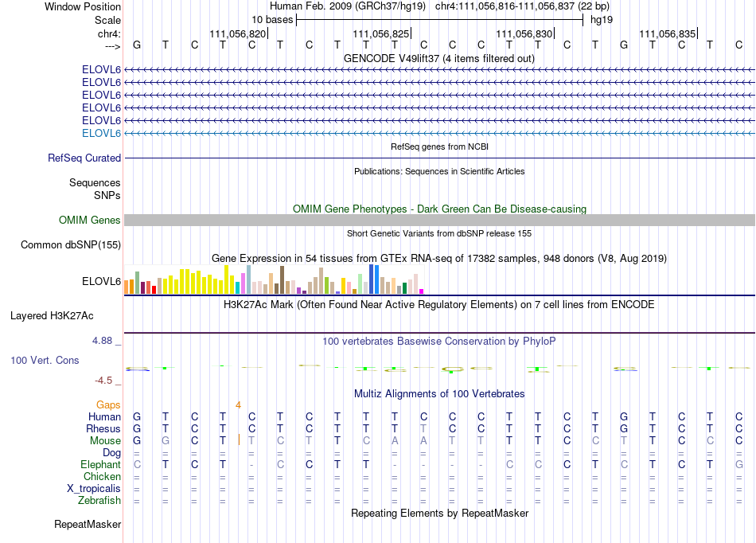Click the orange insertion bar in Mouse row
756x543 pixels.
click(x=239, y=439)
